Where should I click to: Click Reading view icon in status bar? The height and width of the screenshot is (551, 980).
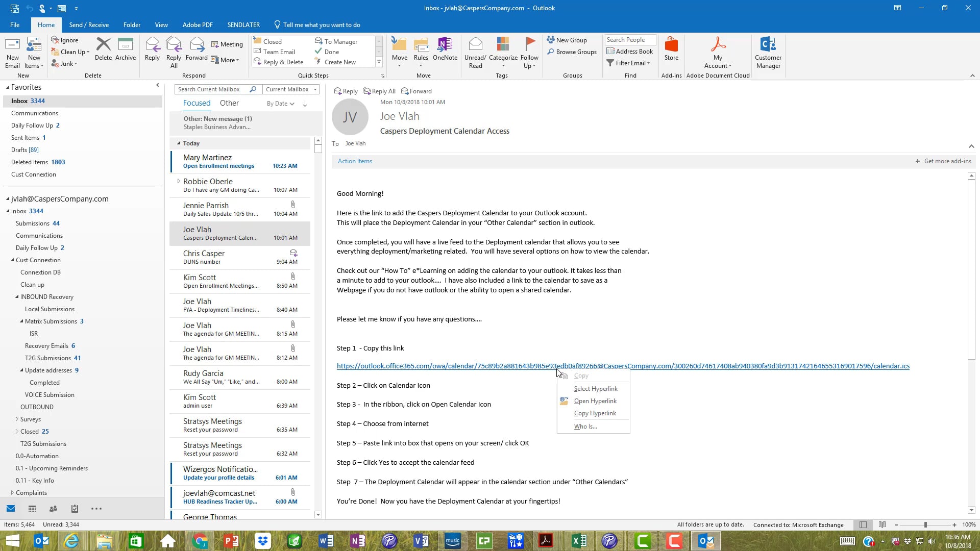882,524
